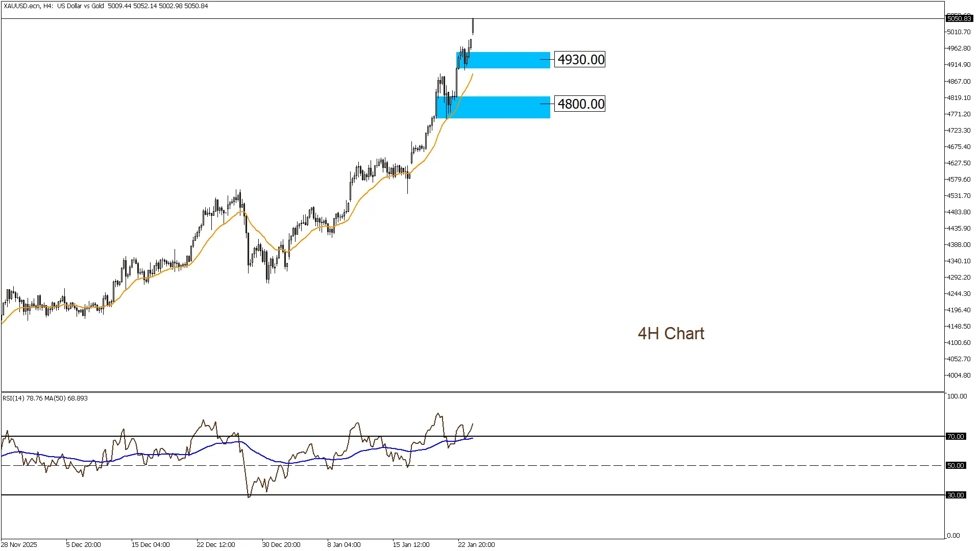Click the latest candle at chart top
The height and width of the screenshot is (551, 980).
point(473,26)
